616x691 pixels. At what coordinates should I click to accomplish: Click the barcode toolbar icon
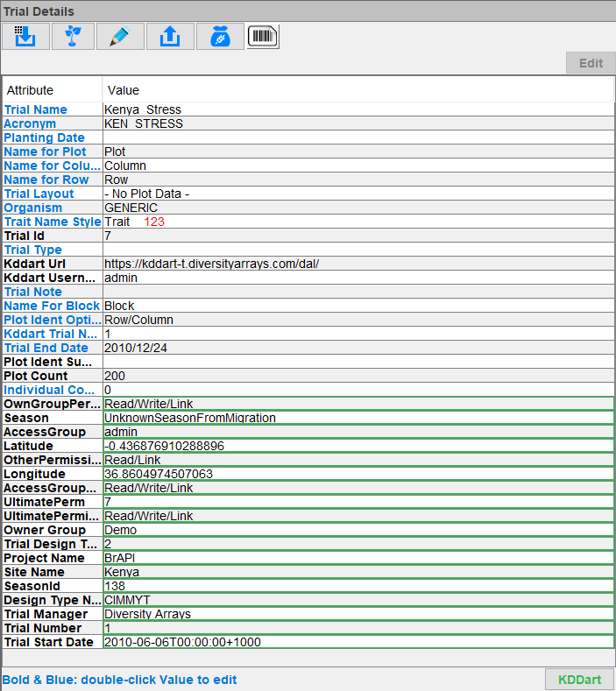pos(263,36)
